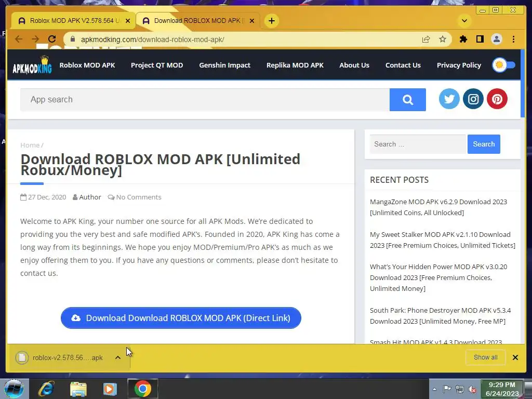Click the sidebar Search button
Image resolution: width=532 pixels, height=399 pixels.
484,144
